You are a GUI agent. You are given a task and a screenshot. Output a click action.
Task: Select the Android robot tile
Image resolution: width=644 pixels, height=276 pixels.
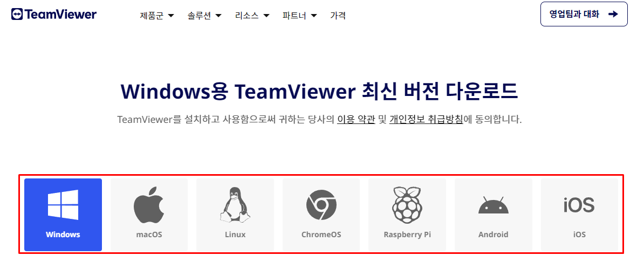(494, 215)
